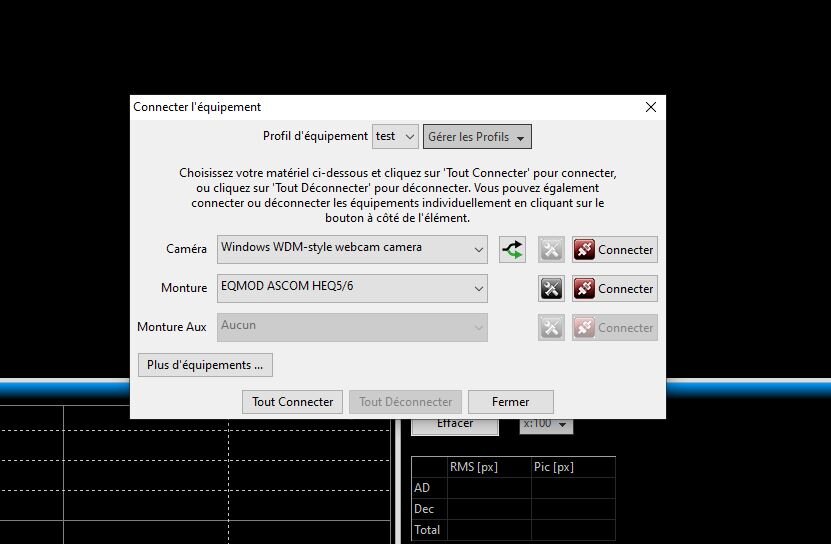This screenshot has width=831, height=544.
Task: Click Effacer button in main window
Action: pyautogui.click(x=455, y=426)
